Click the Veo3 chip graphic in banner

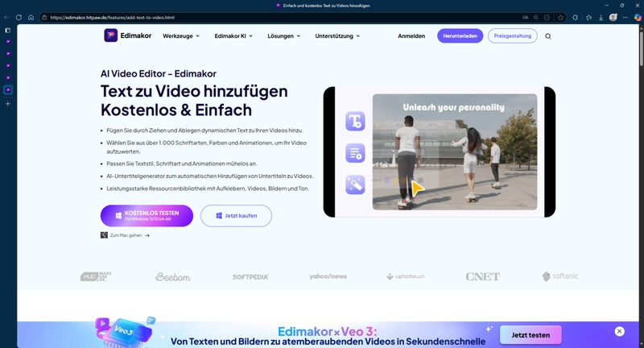coord(124,332)
